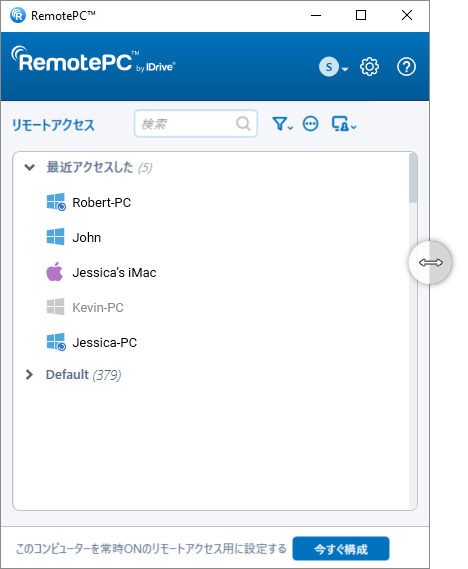Click Windows icon next to John

coord(56,237)
